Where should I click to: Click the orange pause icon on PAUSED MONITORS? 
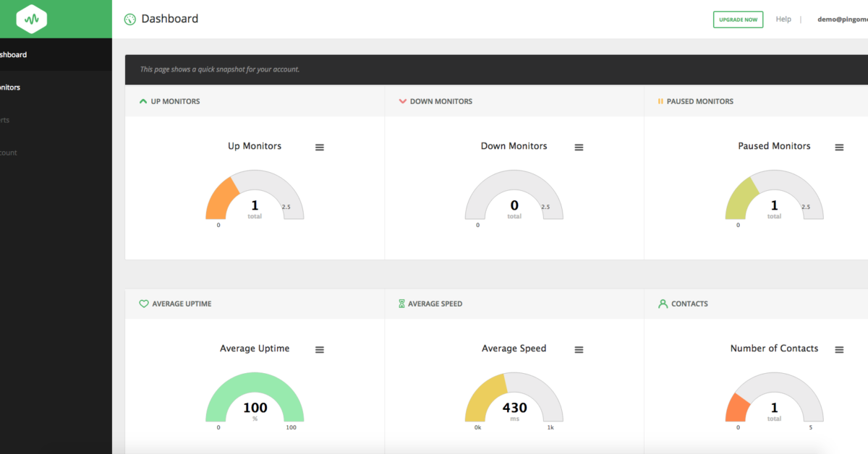[x=662, y=101]
